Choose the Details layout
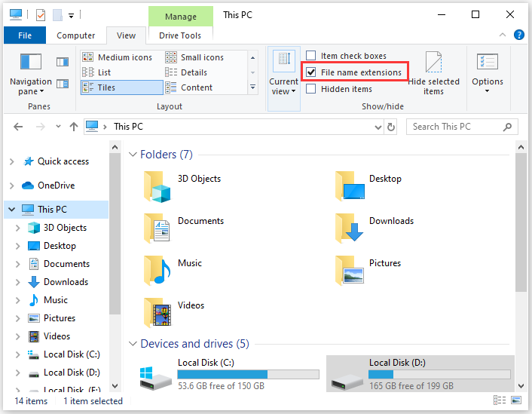This screenshot has height=414, width=532. [x=186, y=72]
